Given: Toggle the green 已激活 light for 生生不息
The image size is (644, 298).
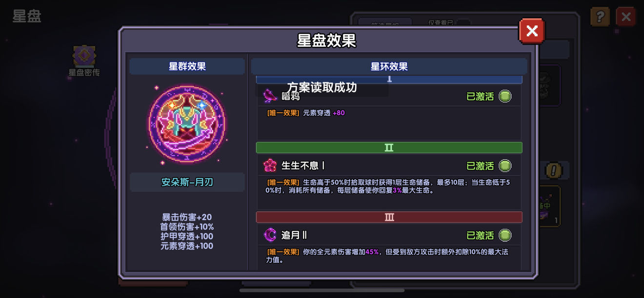Looking at the screenshot, I should point(505,166).
